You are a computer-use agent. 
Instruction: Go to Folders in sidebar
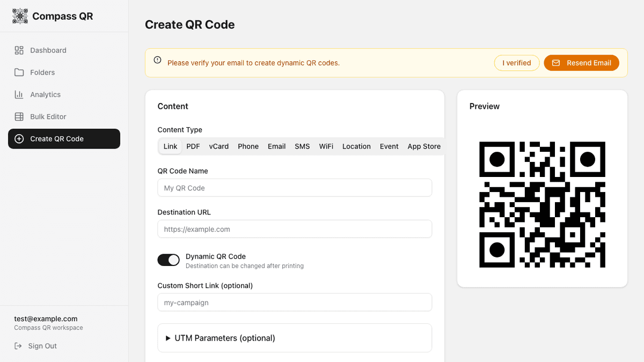coord(64,72)
